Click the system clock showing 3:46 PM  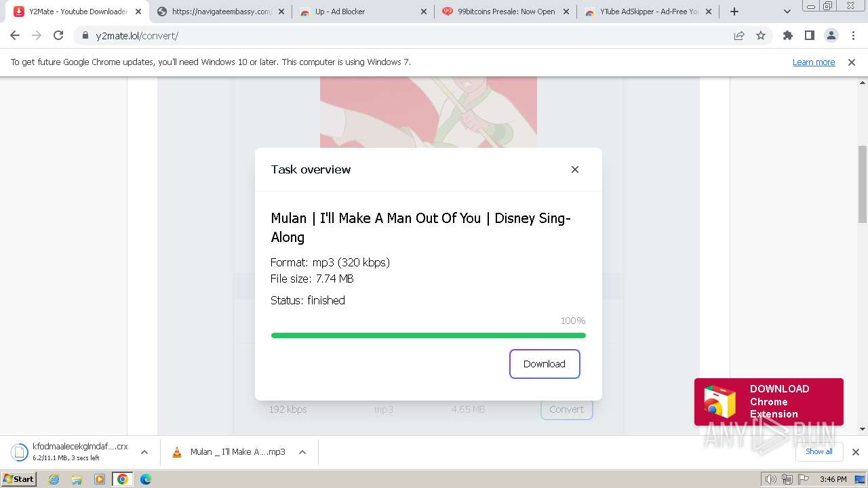point(833,479)
